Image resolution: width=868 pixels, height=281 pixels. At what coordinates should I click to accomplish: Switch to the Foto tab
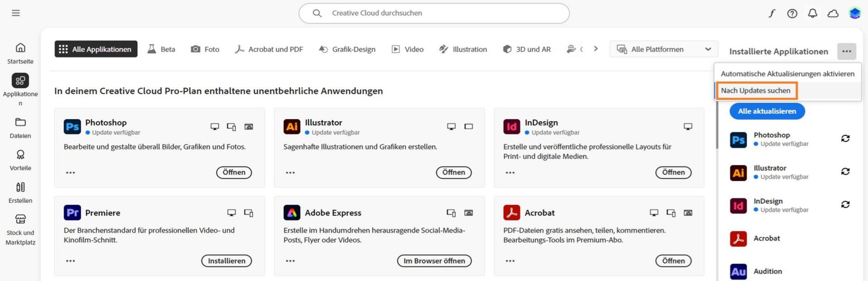click(x=205, y=49)
